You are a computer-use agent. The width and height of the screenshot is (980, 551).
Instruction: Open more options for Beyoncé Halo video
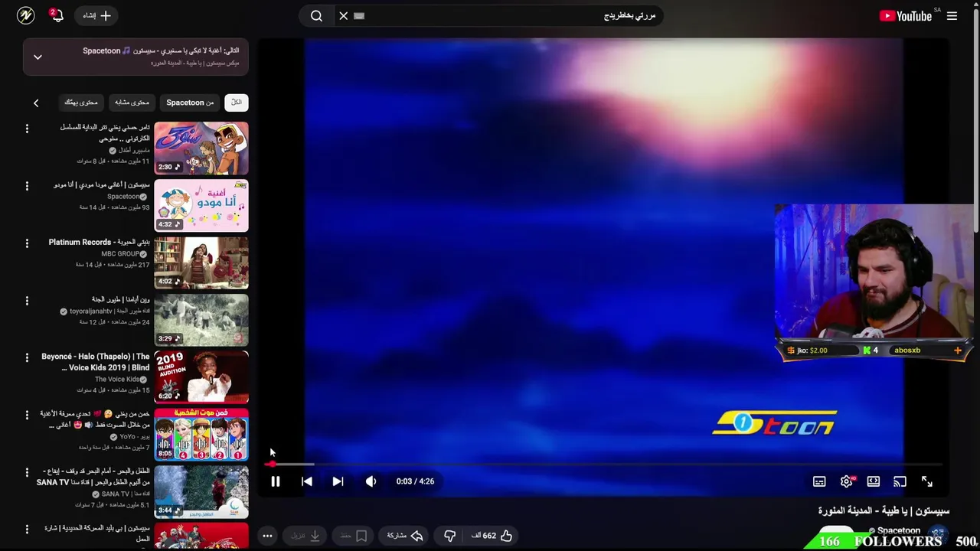tap(27, 358)
